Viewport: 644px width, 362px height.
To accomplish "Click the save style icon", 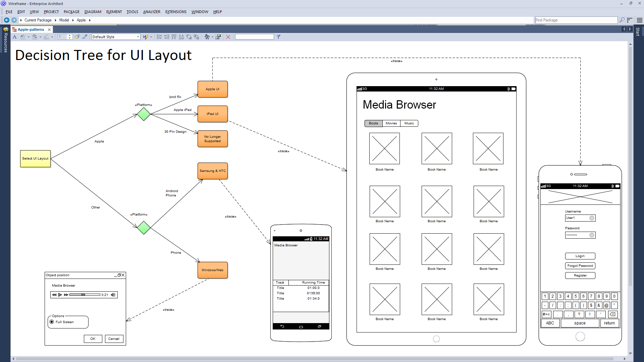I will click(145, 37).
